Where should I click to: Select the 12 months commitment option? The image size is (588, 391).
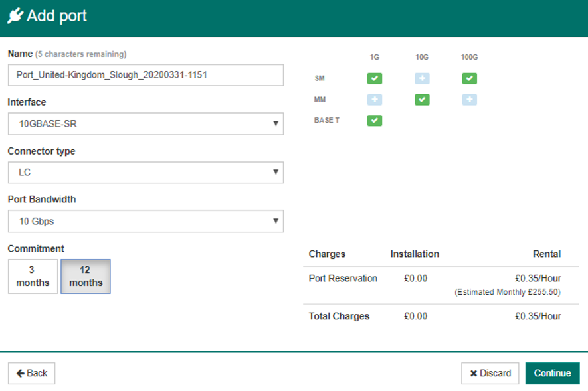[85, 276]
